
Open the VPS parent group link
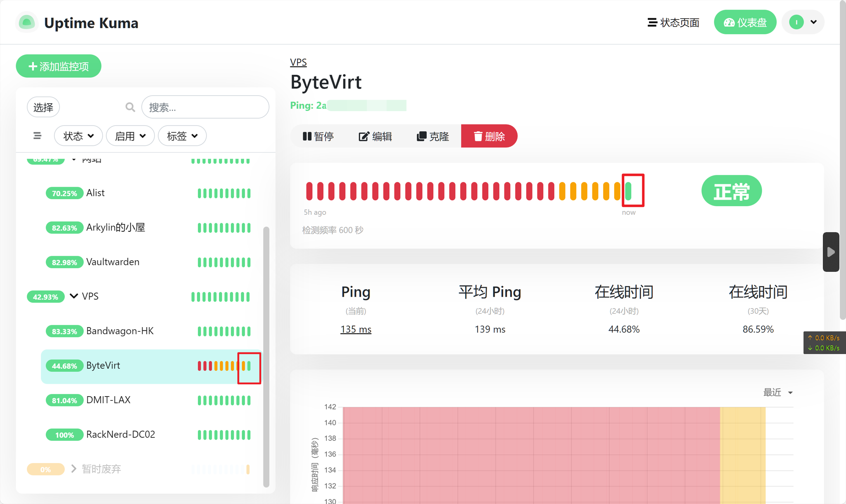298,62
